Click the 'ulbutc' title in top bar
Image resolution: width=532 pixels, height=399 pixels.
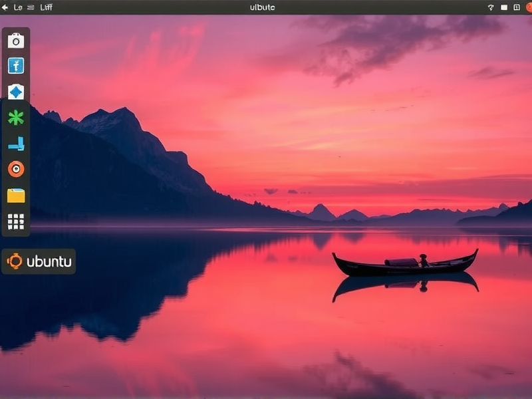tap(262, 7)
